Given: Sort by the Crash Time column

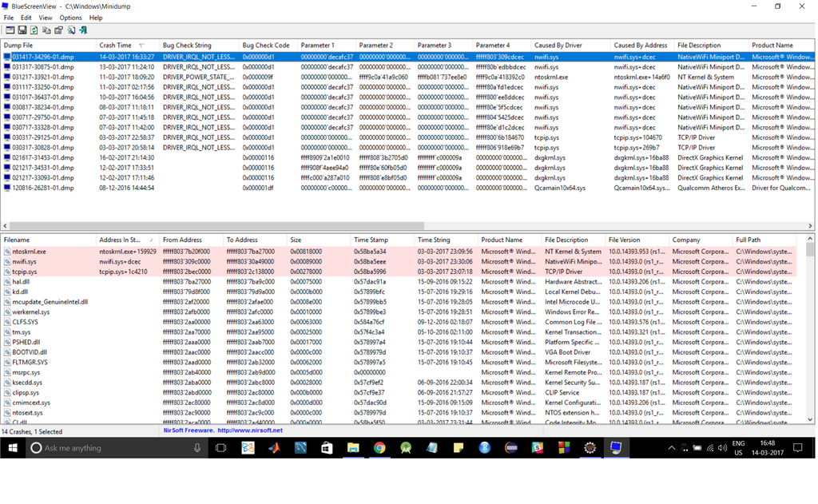Looking at the screenshot, I should click(128, 46).
